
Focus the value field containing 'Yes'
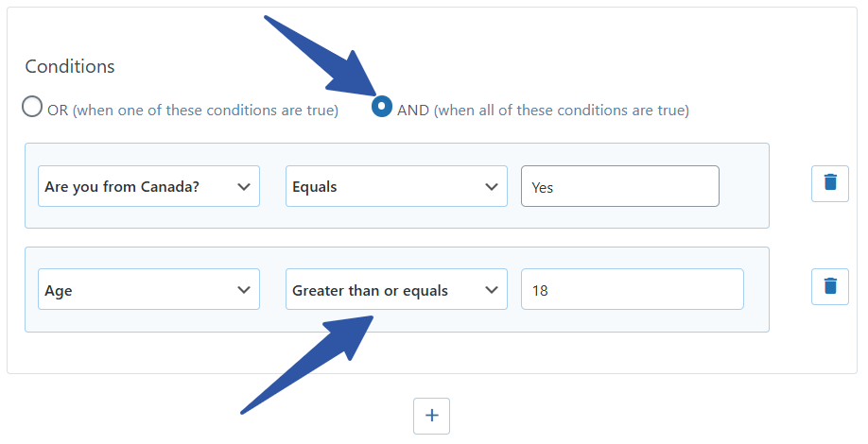[619, 187]
